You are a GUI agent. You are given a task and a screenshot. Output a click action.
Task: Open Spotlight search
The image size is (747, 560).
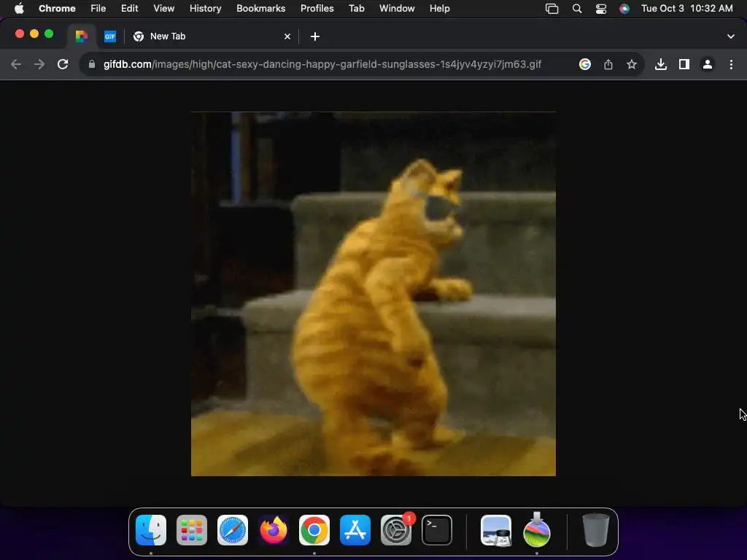(x=577, y=9)
